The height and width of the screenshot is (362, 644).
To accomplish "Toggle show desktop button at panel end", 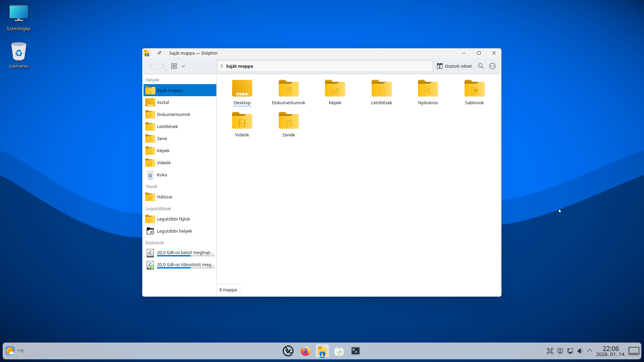I will 634,351.
